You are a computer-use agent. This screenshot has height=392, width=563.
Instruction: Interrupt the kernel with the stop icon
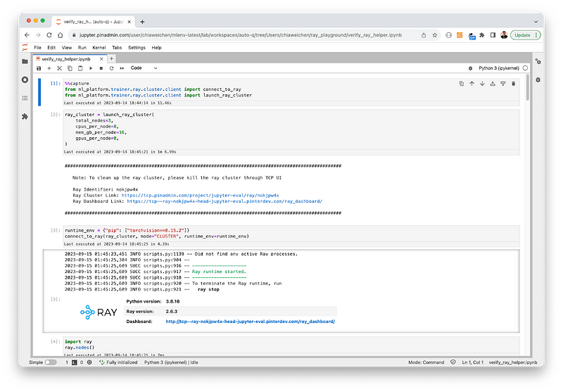click(x=101, y=68)
